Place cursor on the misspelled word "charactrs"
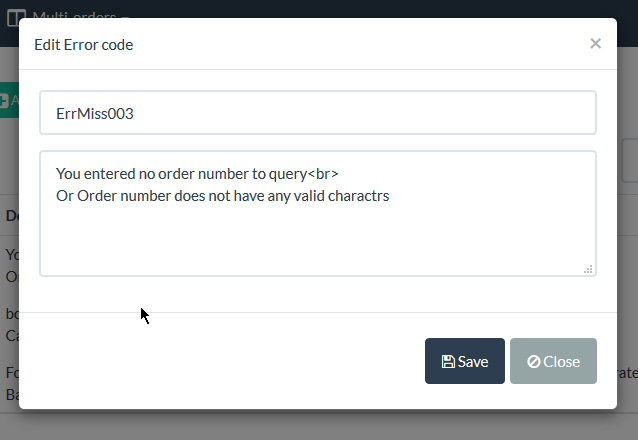 357,196
